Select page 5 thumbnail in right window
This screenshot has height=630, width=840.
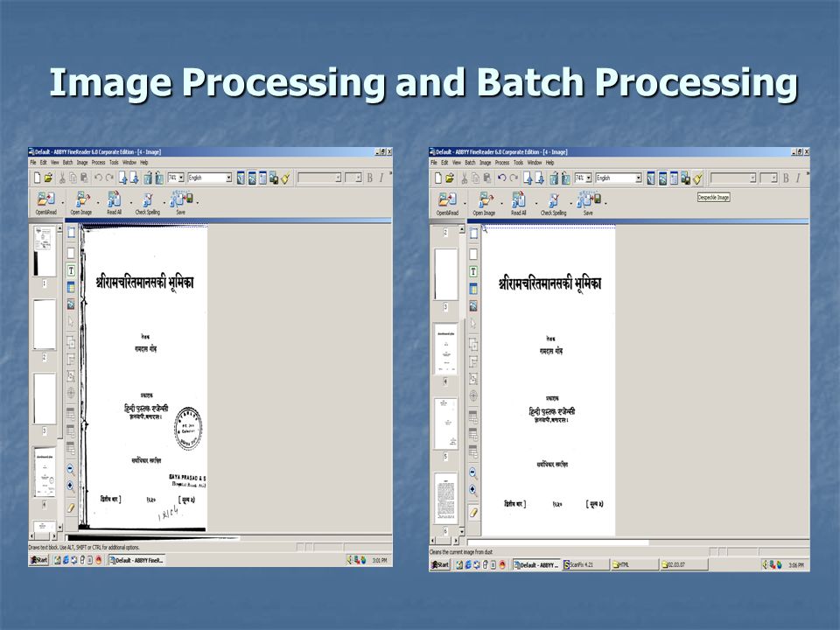[445, 423]
